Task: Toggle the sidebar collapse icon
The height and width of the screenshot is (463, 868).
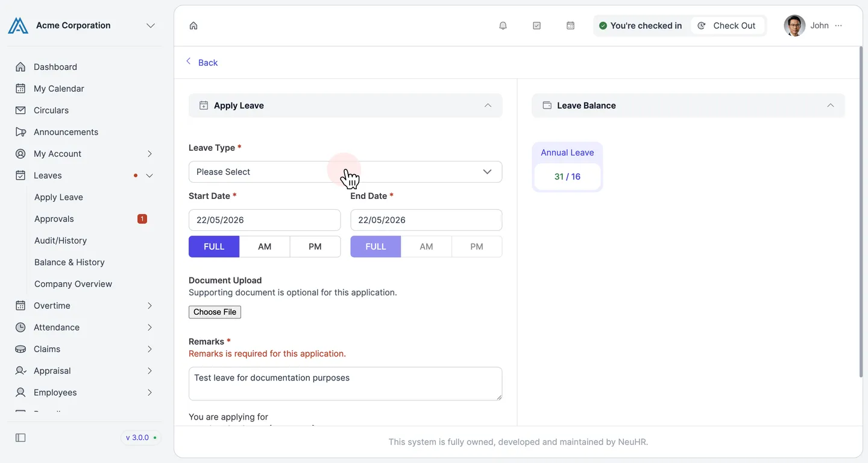Action: click(20, 438)
